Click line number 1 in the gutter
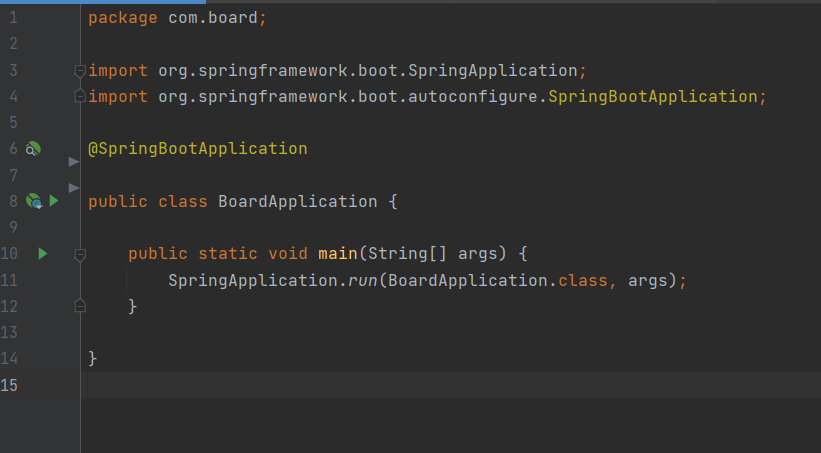Screen dimensions: 821x453 pyautogui.click(x=13, y=18)
